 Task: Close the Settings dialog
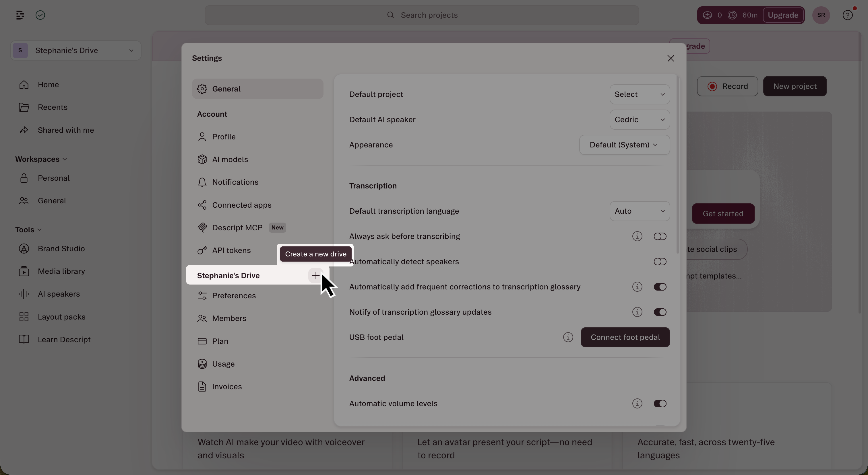[671, 59]
